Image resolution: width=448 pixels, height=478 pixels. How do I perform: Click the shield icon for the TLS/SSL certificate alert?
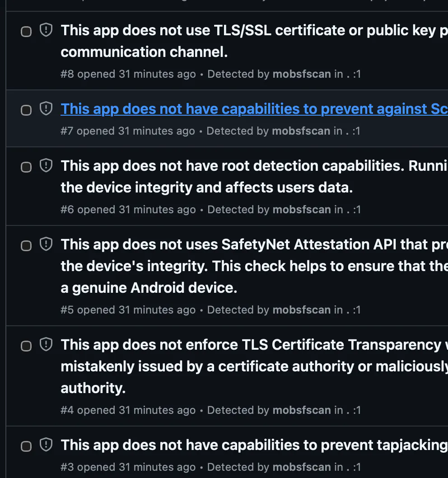point(46,30)
